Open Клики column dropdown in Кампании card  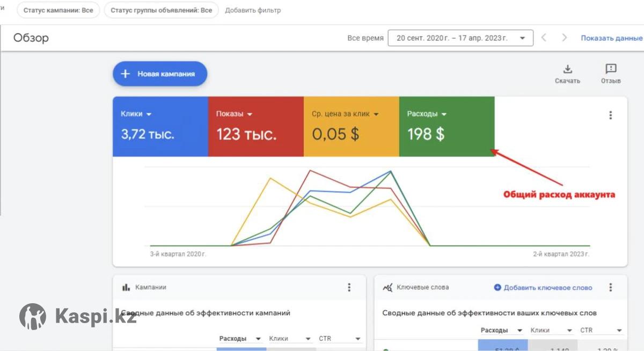290,339
